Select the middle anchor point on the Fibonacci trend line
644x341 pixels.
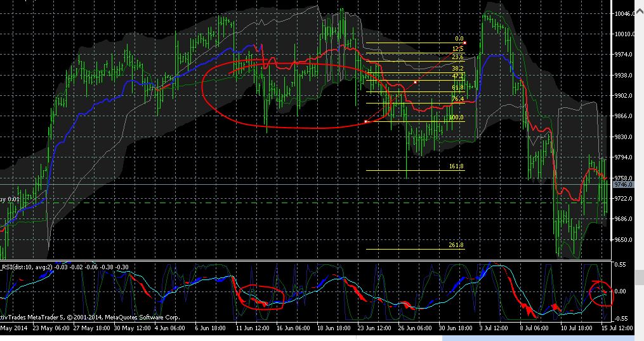(x=416, y=82)
